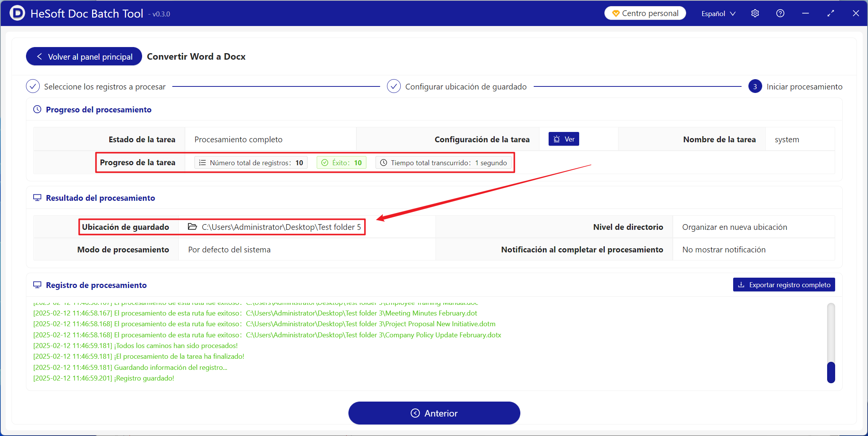
Task: Click the log line ¡Todos los caminos han sido procesados!
Action: (135, 346)
